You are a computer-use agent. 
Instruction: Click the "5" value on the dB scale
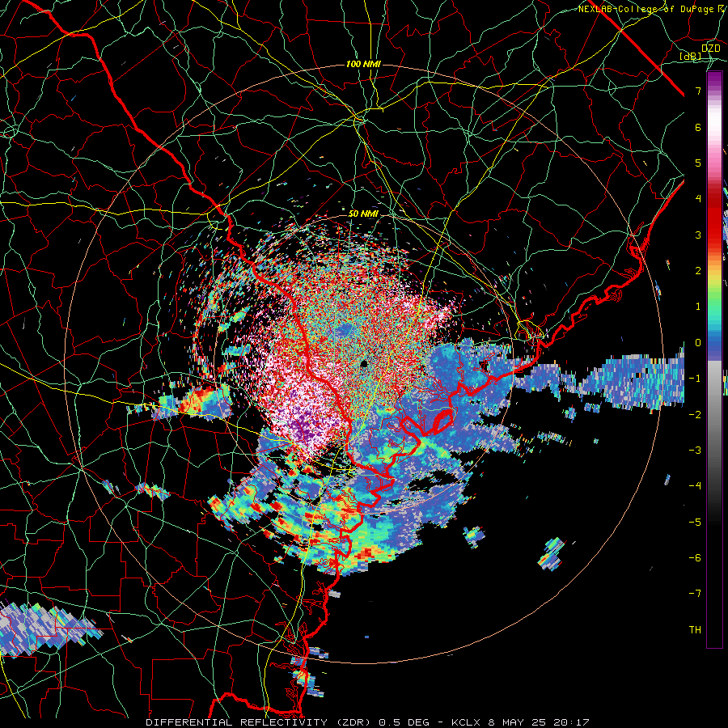[x=698, y=163]
